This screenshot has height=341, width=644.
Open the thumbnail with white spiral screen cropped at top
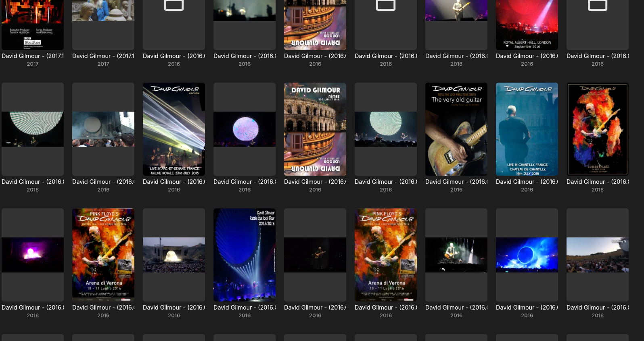pyautogui.click(x=33, y=129)
